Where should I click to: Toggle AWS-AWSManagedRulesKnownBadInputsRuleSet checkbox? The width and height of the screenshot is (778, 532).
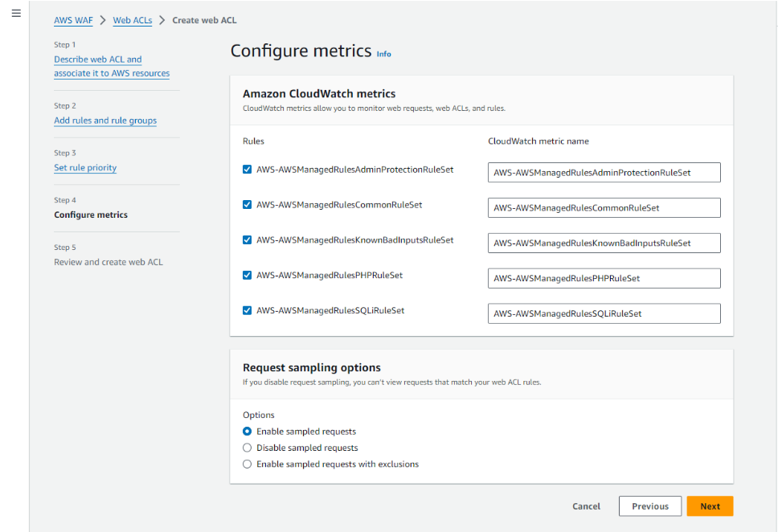248,240
